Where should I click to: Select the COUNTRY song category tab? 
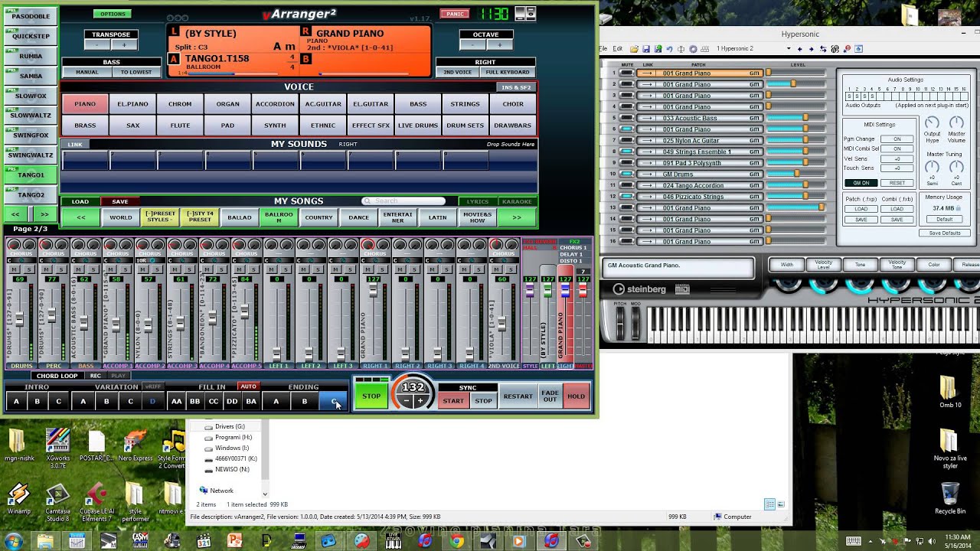pyautogui.click(x=318, y=217)
